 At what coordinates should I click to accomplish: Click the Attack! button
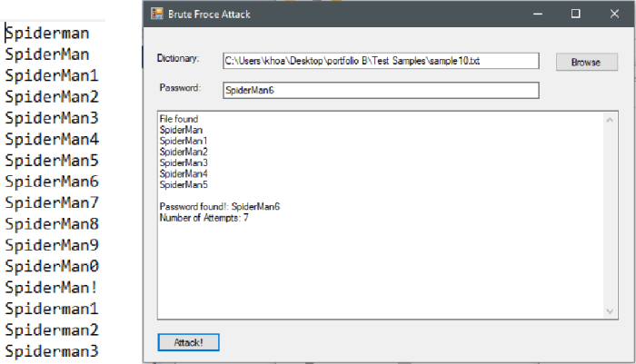coord(189,342)
